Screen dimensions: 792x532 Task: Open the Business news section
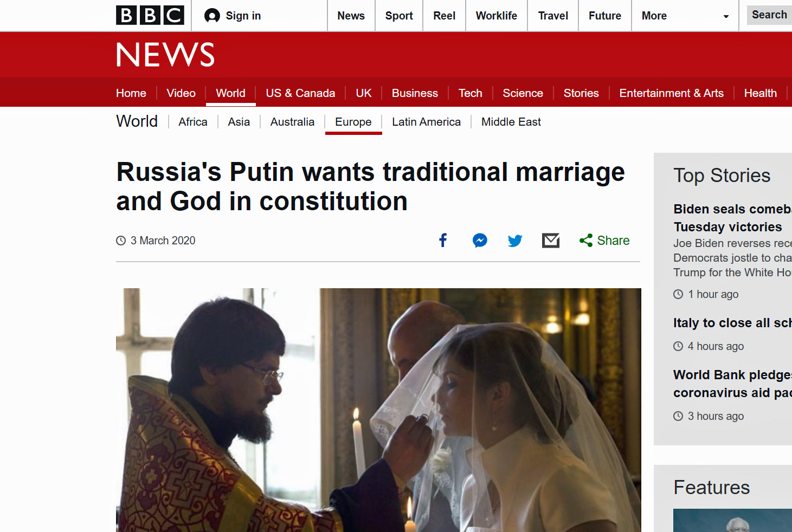pos(415,93)
